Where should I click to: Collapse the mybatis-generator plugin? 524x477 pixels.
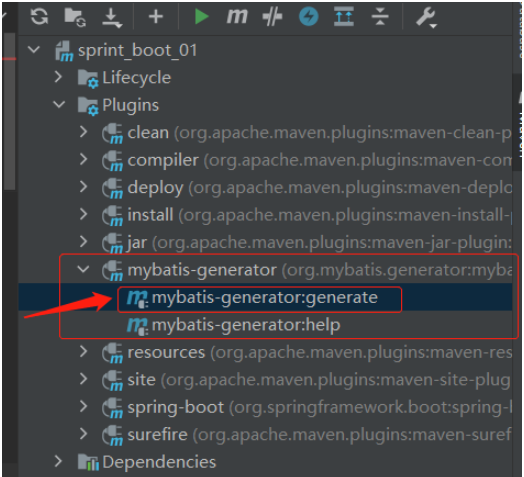pyautogui.click(x=83, y=269)
